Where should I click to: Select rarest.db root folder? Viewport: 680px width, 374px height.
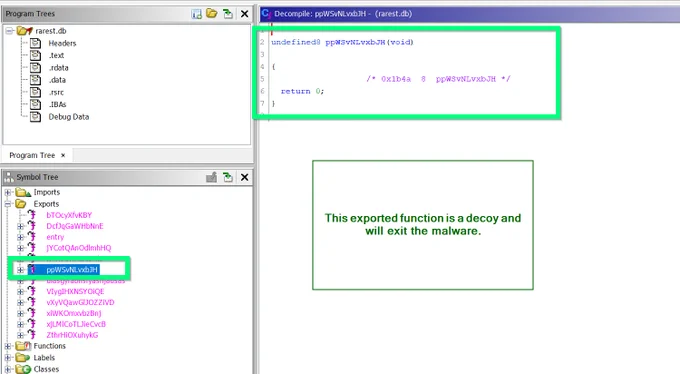tap(51, 31)
